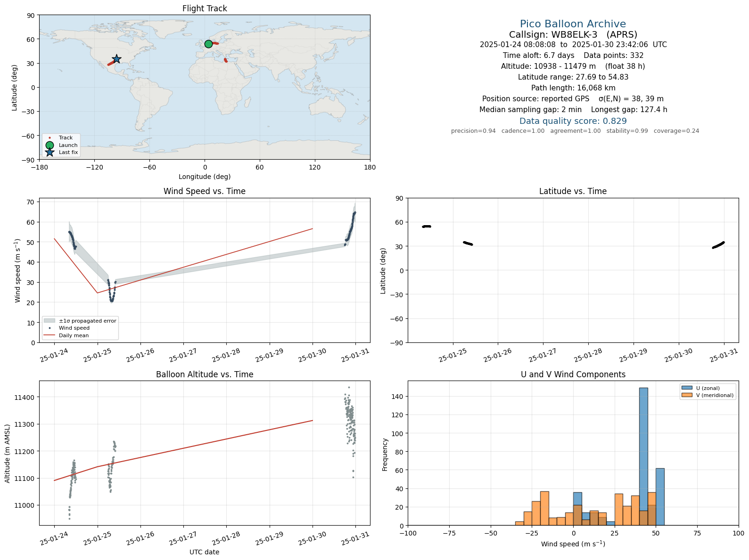Click the 'Daily mean' legend entry
Screen dimensions: 749x560
pos(74,335)
